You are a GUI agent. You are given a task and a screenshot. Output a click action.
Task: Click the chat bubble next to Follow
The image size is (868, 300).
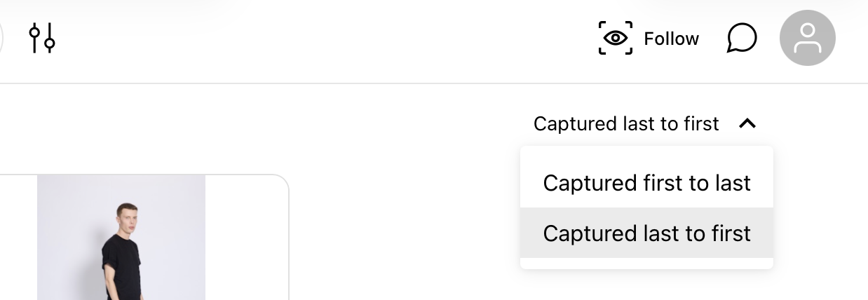pos(741,38)
